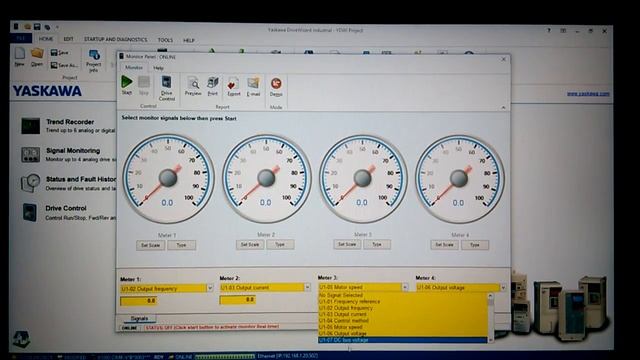Click the home icon at bottom left

pos(21,339)
